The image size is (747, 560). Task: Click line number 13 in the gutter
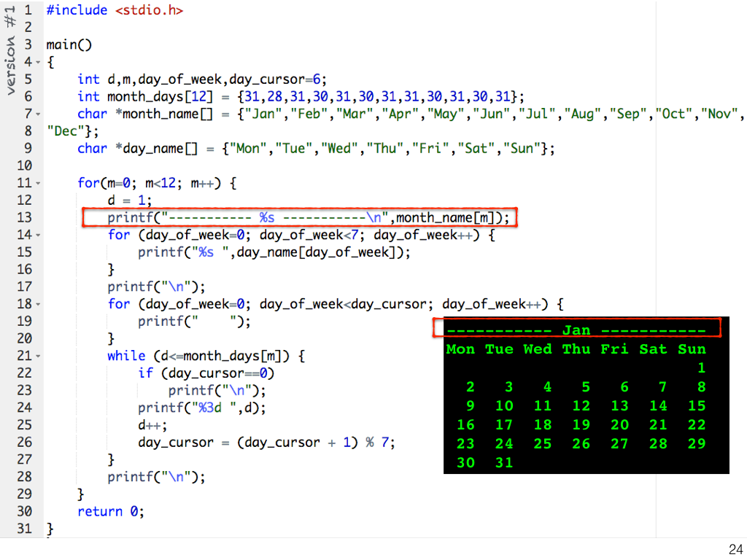point(24,217)
